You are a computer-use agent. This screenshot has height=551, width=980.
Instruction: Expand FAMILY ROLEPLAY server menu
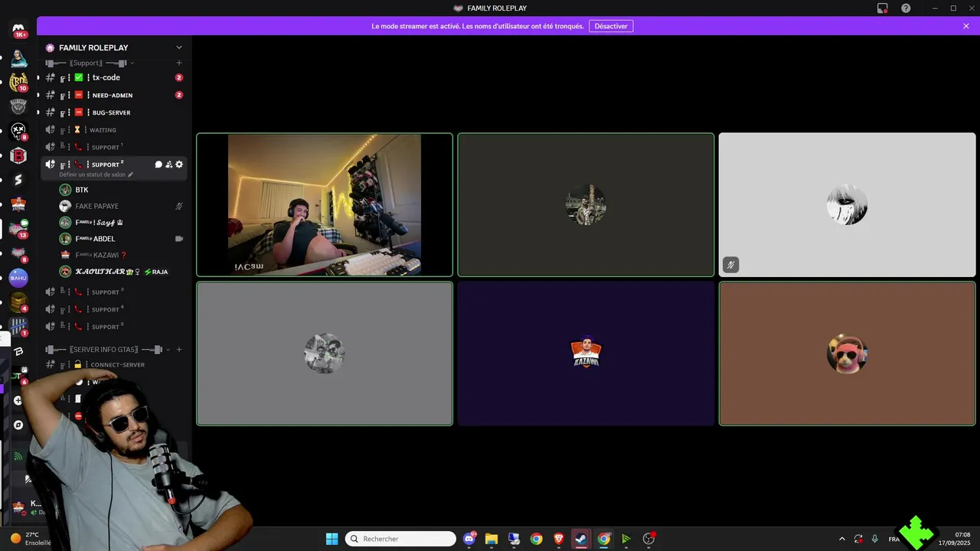coord(179,47)
